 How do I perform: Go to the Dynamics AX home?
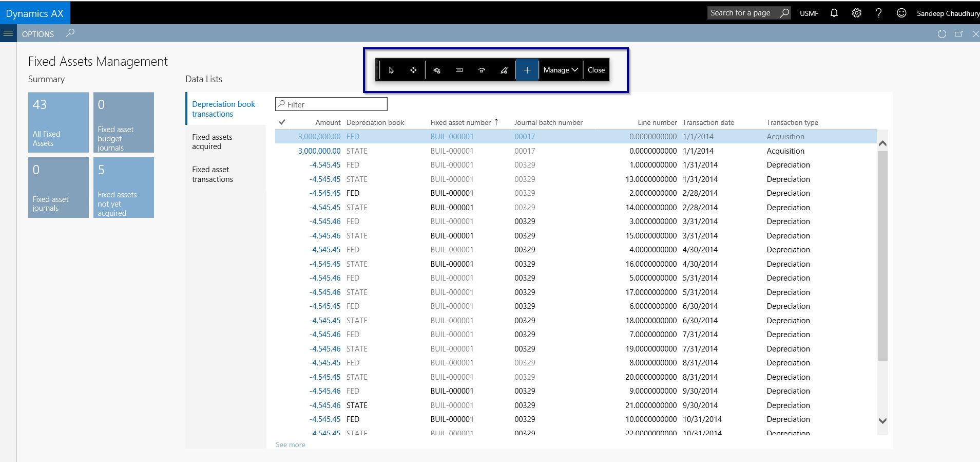point(35,13)
